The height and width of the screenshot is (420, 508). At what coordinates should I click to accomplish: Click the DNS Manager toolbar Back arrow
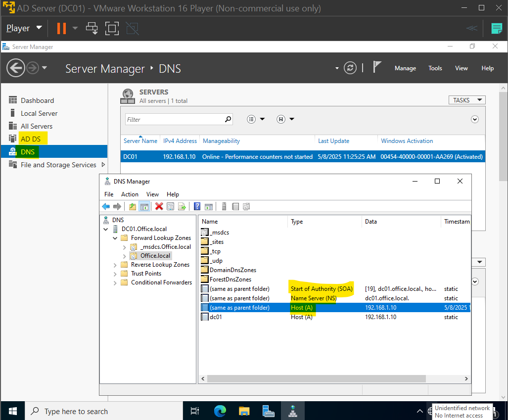click(x=106, y=206)
